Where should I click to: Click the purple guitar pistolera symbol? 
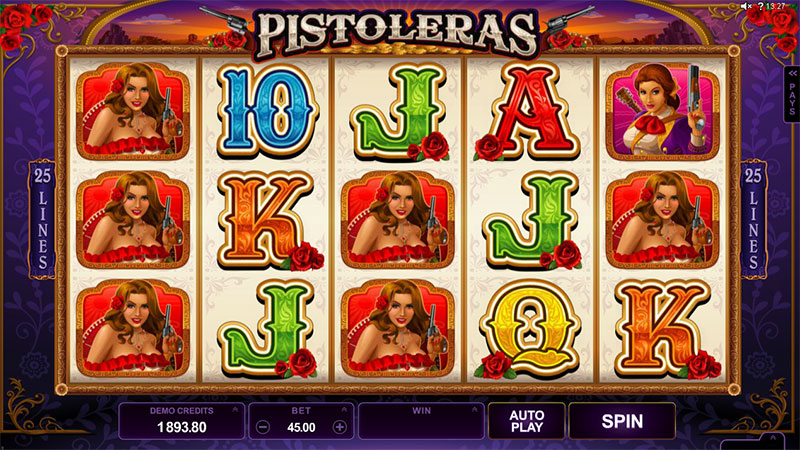(663, 111)
